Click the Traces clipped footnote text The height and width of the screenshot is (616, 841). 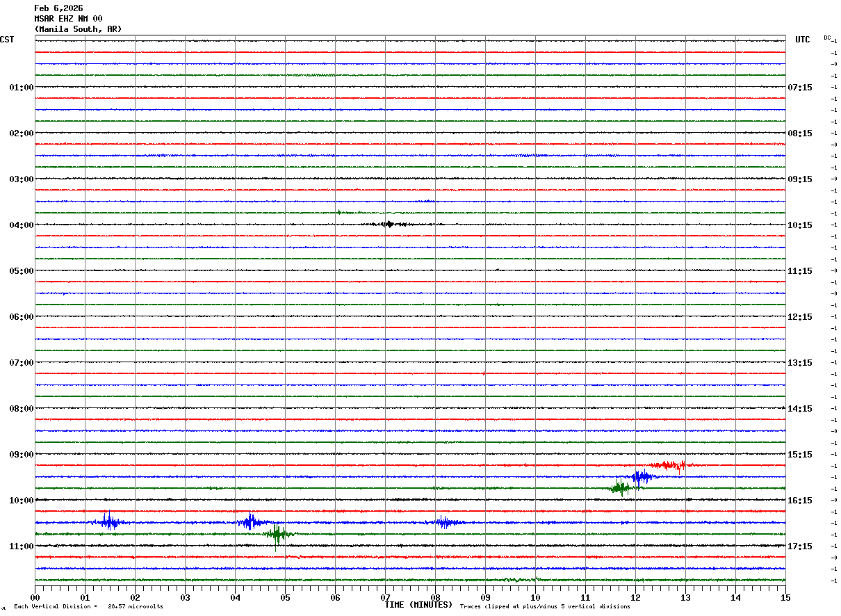coord(545,606)
